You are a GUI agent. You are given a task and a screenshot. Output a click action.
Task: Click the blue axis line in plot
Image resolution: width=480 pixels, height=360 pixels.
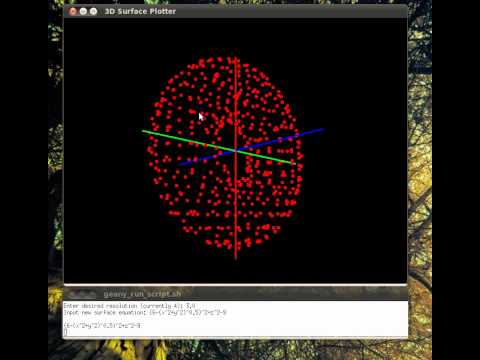tap(252, 147)
